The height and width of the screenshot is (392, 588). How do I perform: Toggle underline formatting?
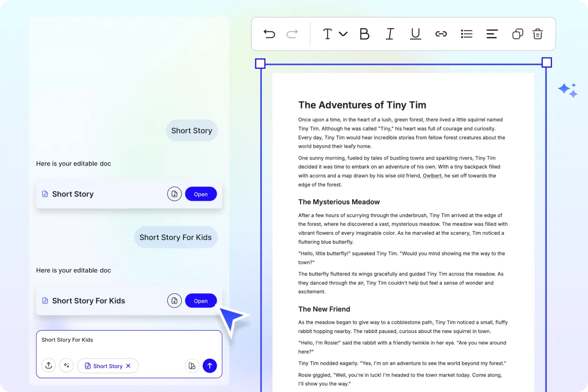coord(415,34)
